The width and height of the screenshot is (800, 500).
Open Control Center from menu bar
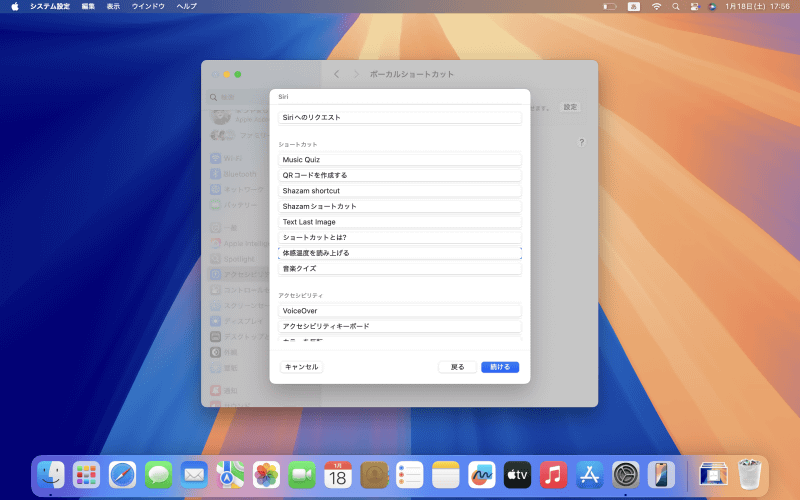point(694,6)
